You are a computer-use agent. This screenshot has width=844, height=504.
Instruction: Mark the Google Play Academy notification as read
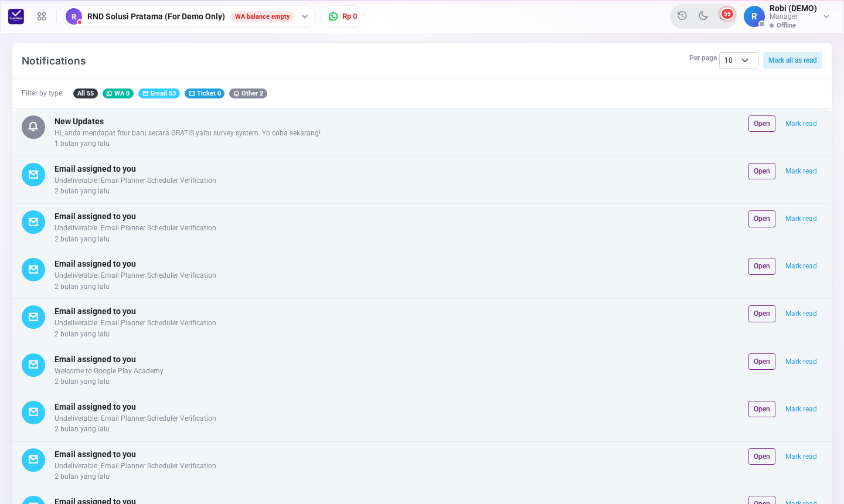[801, 362]
